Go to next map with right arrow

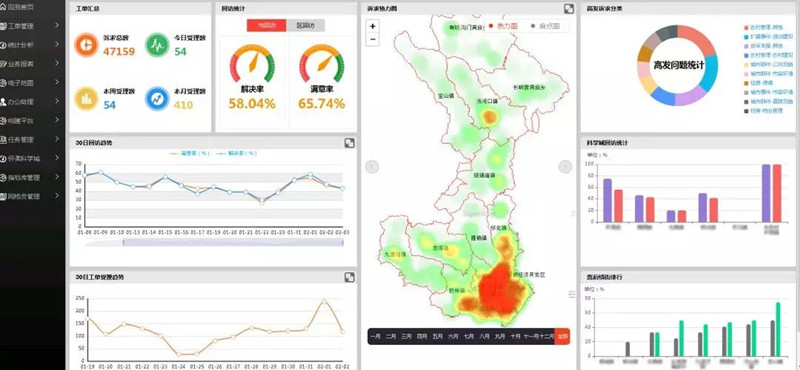click(x=565, y=166)
